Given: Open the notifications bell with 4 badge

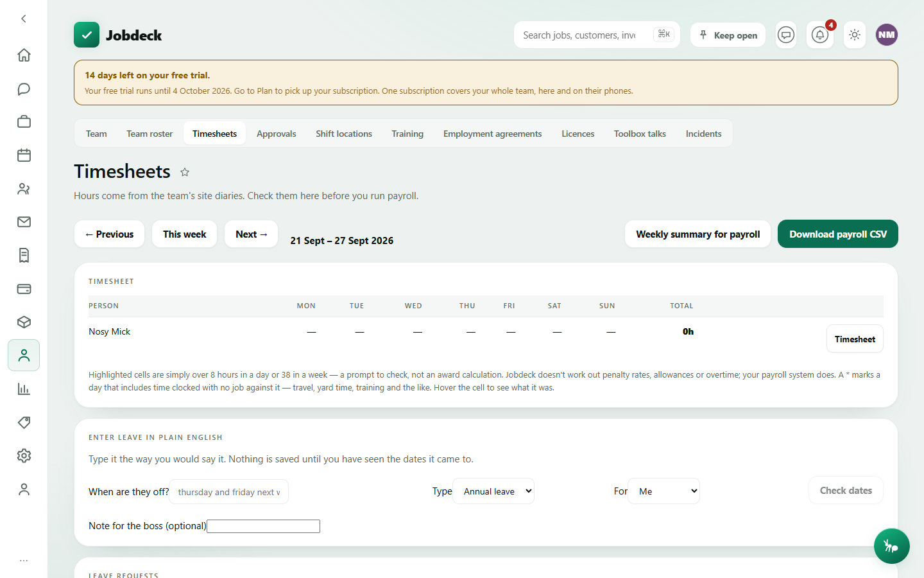Looking at the screenshot, I should [x=820, y=35].
